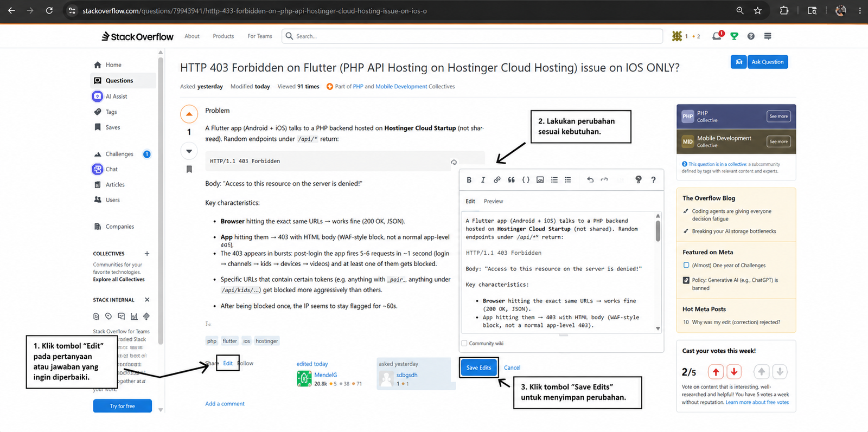868x432 pixels.
Task: Click Add a comment
Action: [225, 404]
